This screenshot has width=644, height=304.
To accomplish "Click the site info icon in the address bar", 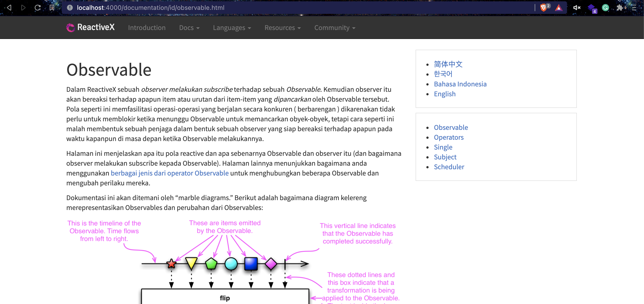I will (x=70, y=8).
